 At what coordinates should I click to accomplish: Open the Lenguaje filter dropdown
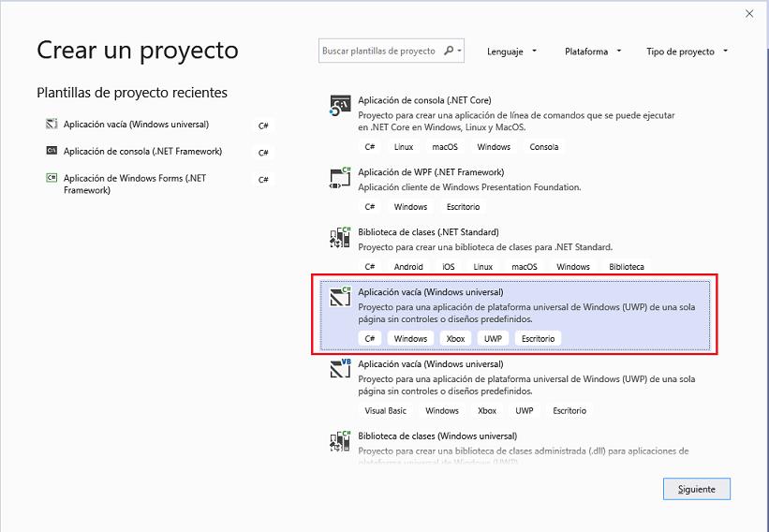511,52
